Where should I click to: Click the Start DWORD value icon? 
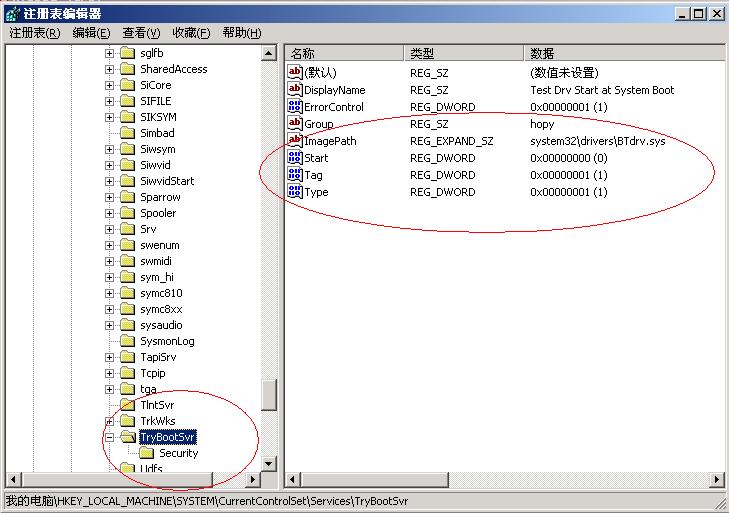tap(295, 158)
